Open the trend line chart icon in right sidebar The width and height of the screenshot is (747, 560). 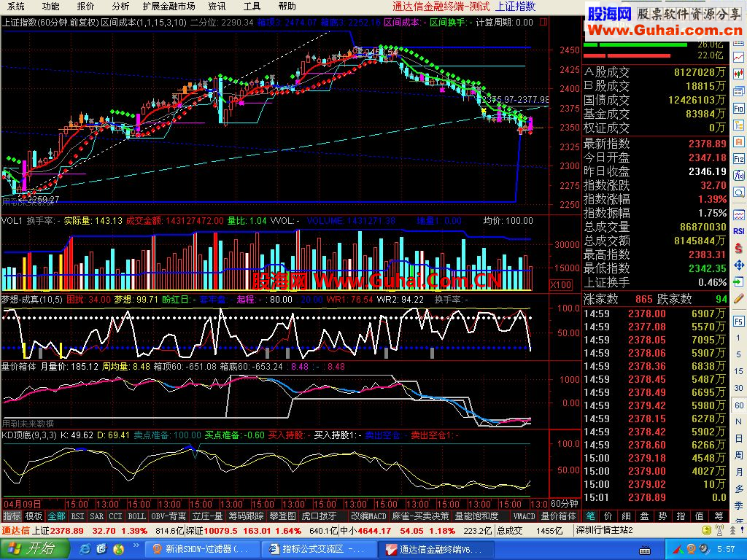(x=739, y=58)
